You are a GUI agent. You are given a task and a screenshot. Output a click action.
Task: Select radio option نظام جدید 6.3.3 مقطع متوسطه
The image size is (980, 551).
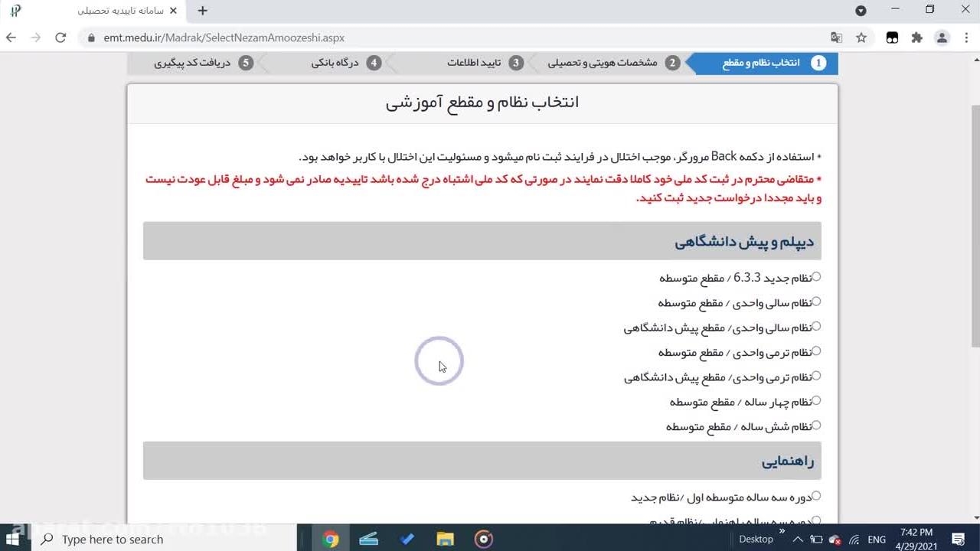816,277
